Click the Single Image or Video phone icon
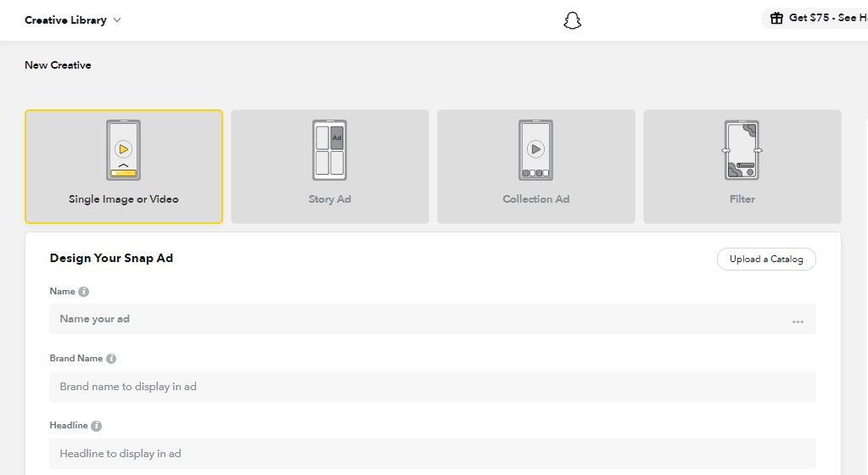 124,150
